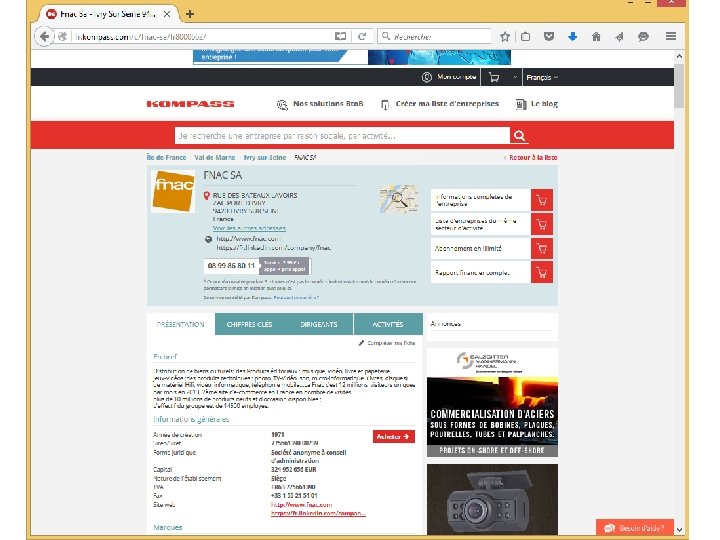The height and width of the screenshot is (540, 720).
Task: Open Val de Marne breadcrumb
Action: 214,158
